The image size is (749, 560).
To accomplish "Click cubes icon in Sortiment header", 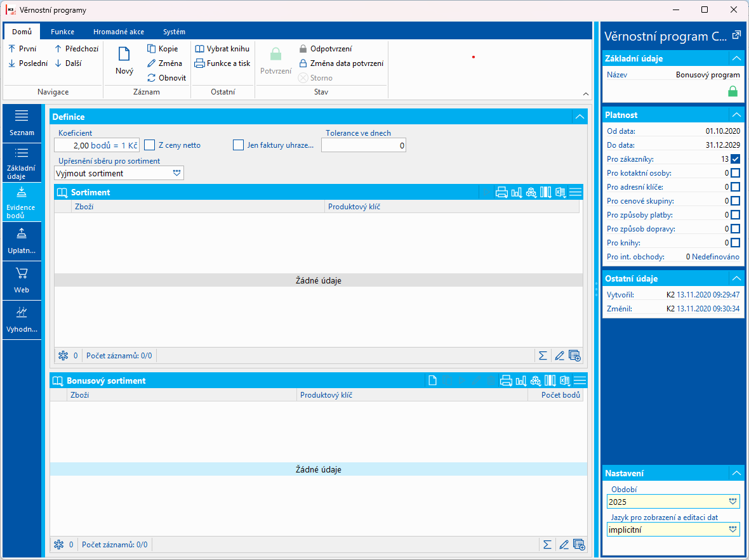I will coord(531,192).
